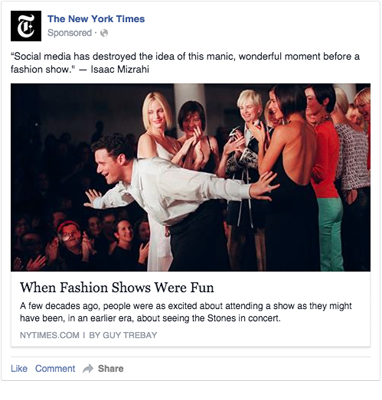Click the BY GUY TREBAY byline

pos(123,335)
